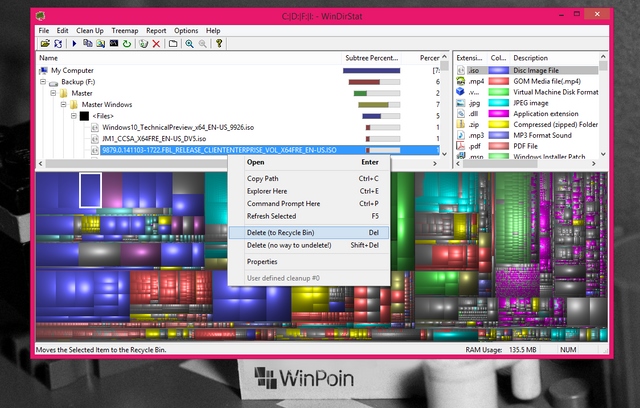
Task: Choose Properties in the context menu
Action: [309, 262]
